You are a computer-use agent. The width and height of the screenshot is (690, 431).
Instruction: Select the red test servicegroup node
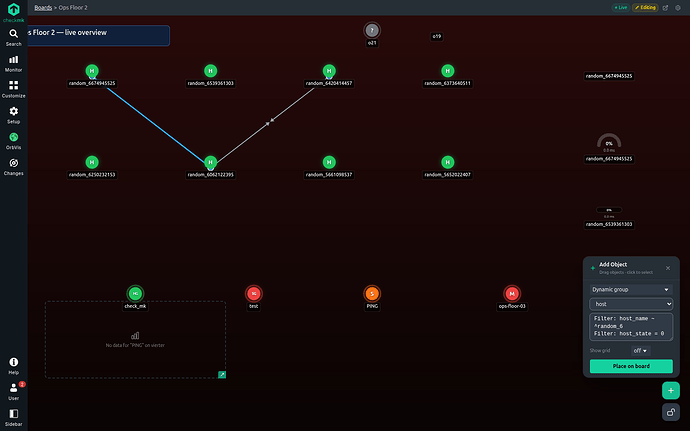[253, 293]
